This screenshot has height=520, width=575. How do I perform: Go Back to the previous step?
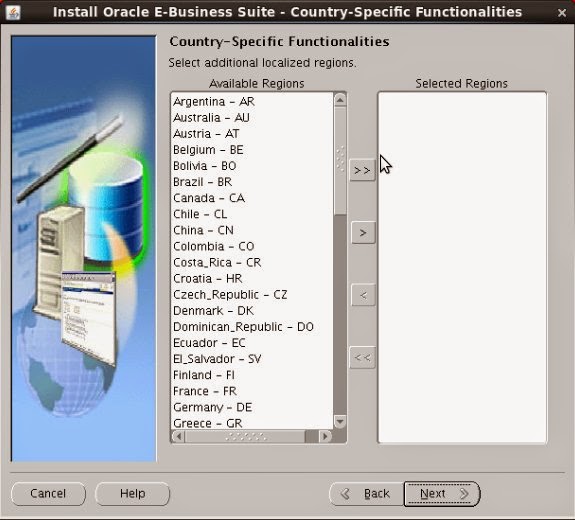coord(367,494)
